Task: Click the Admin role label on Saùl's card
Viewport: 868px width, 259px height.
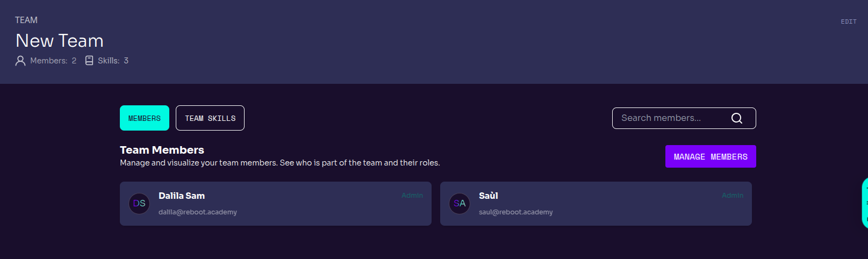Action: point(733,196)
